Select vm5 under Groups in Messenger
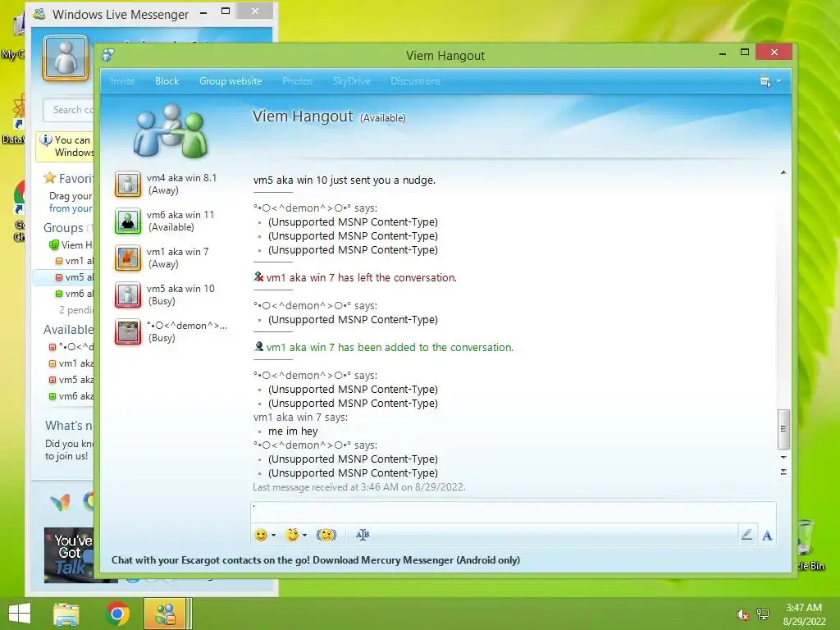 (x=75, y=277)
